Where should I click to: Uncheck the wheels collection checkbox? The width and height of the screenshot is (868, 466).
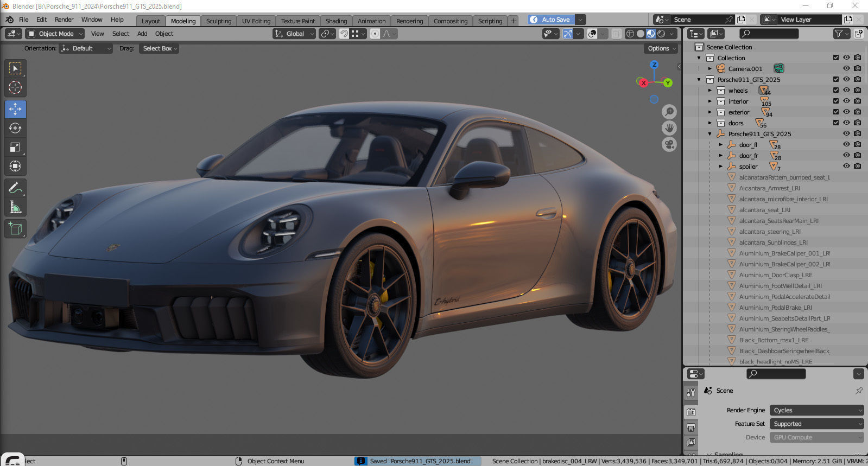pos(836,90)
